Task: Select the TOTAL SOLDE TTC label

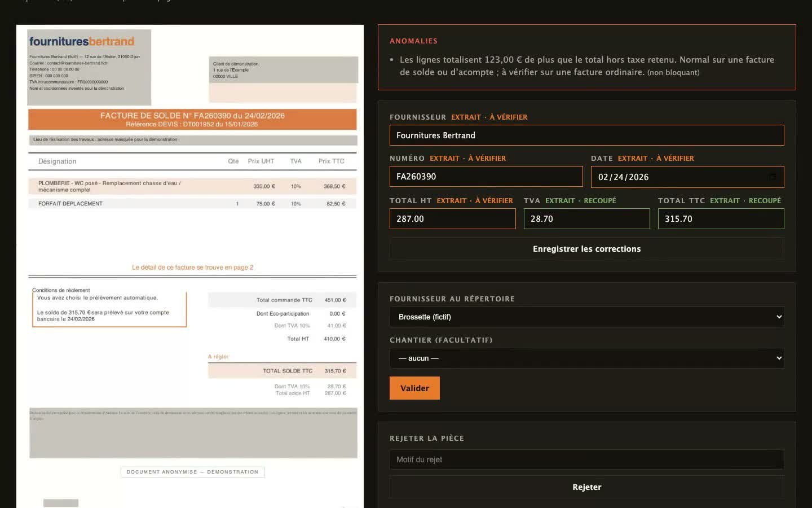Action: (288, 371)
